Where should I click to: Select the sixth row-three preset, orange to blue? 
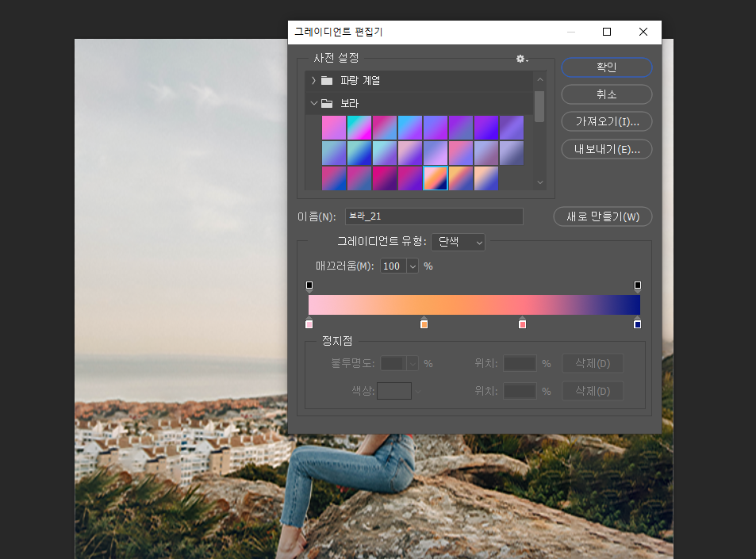tap(460, 178)
